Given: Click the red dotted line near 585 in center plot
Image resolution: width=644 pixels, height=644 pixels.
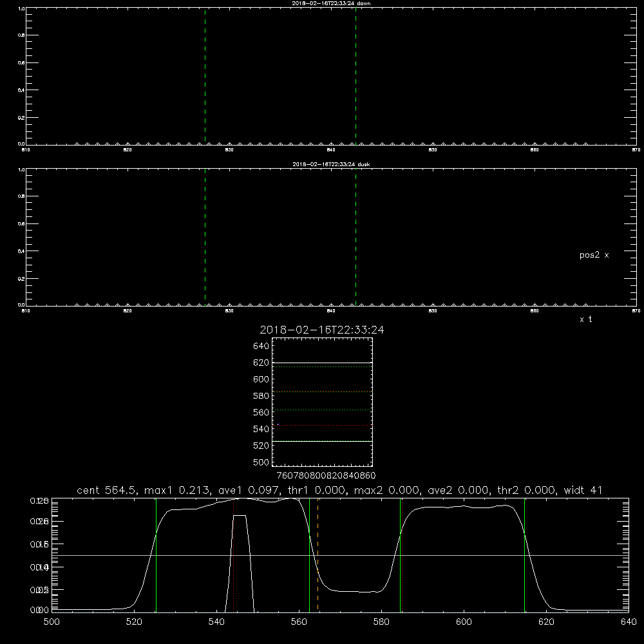Looking at the screenshot, I should [322, 392].
